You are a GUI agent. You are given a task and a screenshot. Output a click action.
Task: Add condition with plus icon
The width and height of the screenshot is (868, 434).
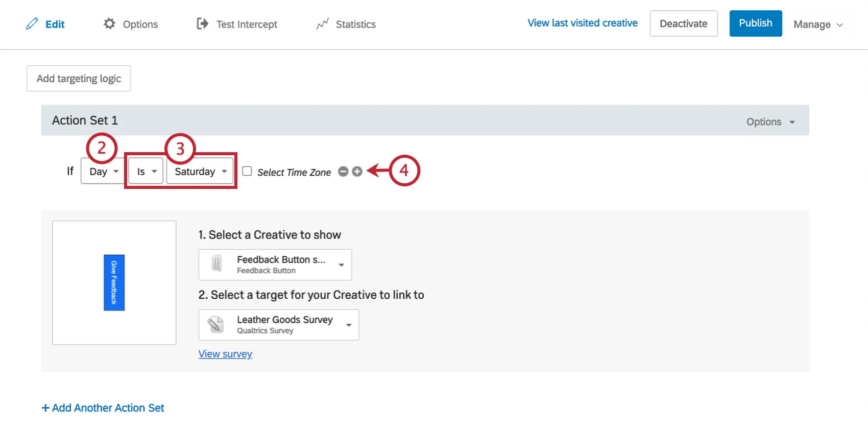pos(357,172)
